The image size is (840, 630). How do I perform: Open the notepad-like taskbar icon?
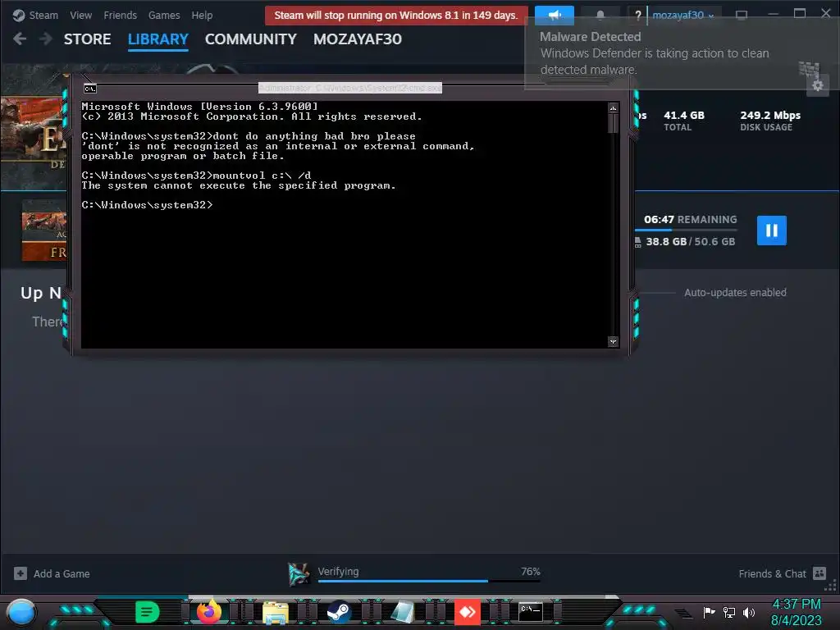pyautogui.click(x=403, y=612)
